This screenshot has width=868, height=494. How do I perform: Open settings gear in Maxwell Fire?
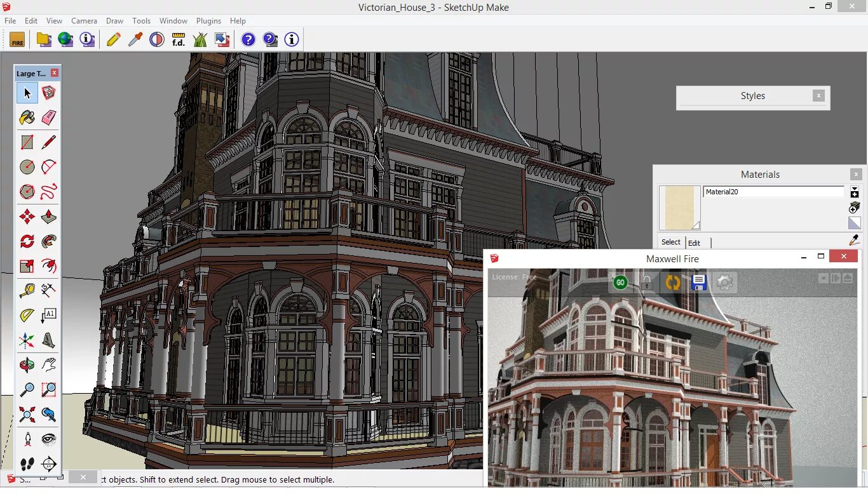tap(725, 283)
